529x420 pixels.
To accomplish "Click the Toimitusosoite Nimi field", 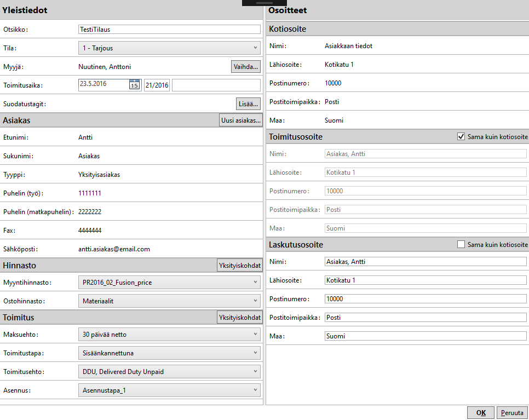I will coord(426,153).
